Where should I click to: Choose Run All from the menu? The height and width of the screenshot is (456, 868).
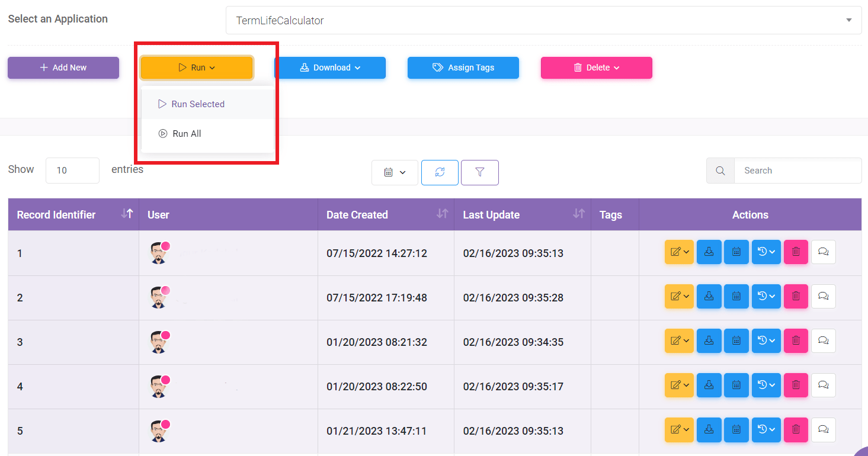tap(208, 134)
